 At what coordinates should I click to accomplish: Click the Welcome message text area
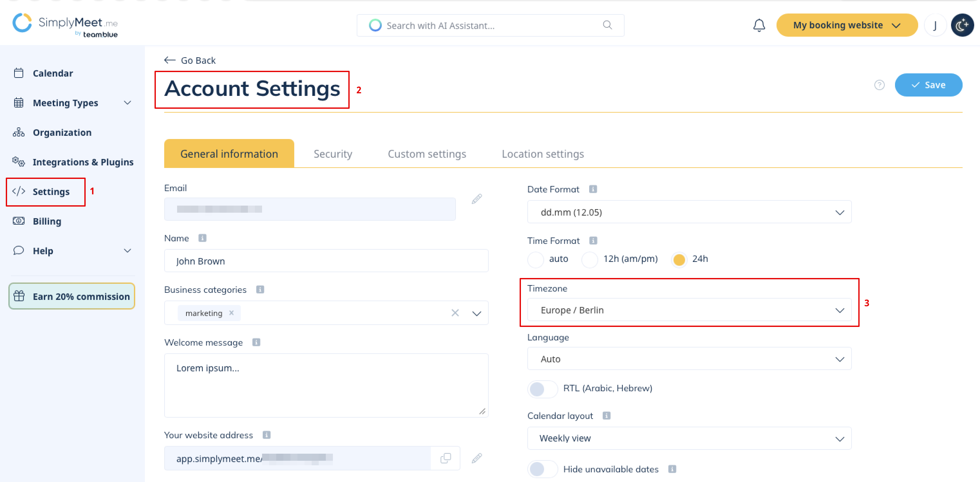click(326, 385)
